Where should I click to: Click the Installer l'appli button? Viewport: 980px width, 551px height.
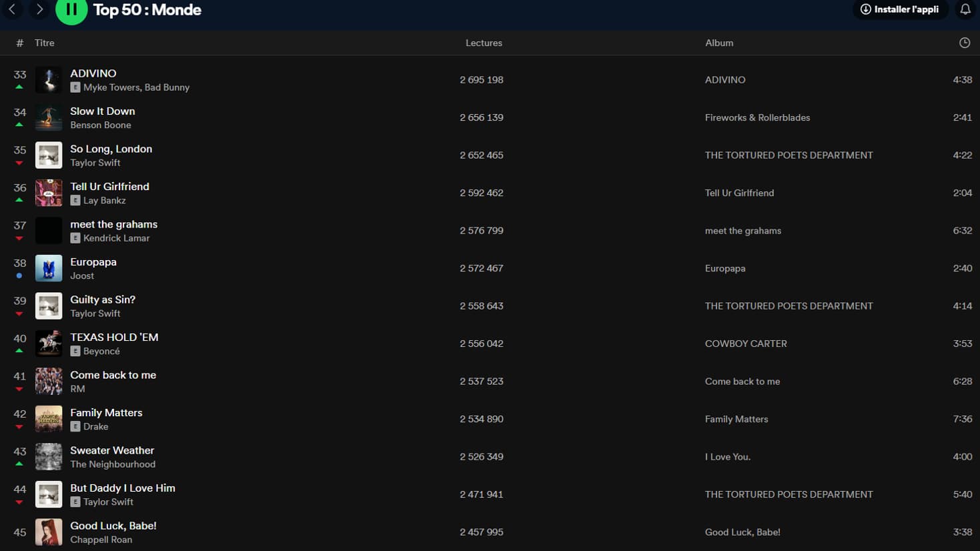pos(900,9)
